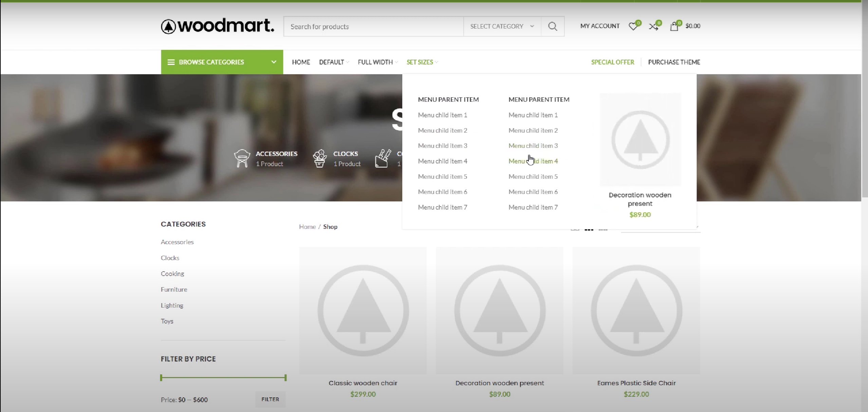Click the Clocks plant pot icon

(x=319, y=158)
